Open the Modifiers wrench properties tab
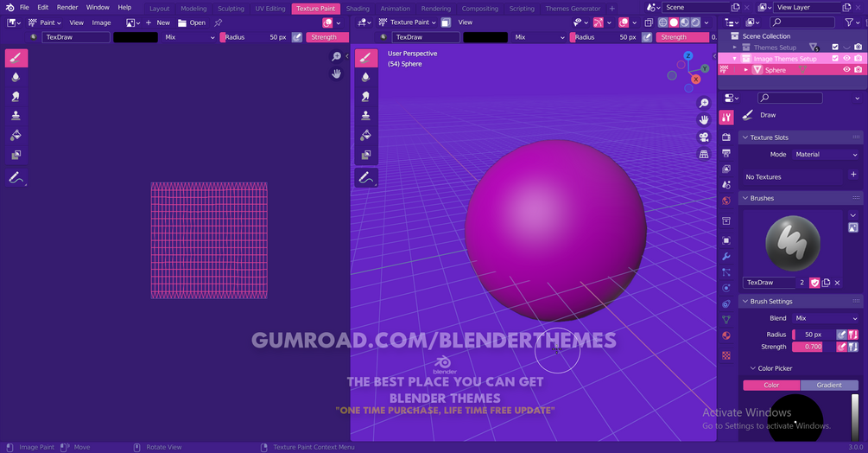The image size is (868, 453). coord(726,257)
